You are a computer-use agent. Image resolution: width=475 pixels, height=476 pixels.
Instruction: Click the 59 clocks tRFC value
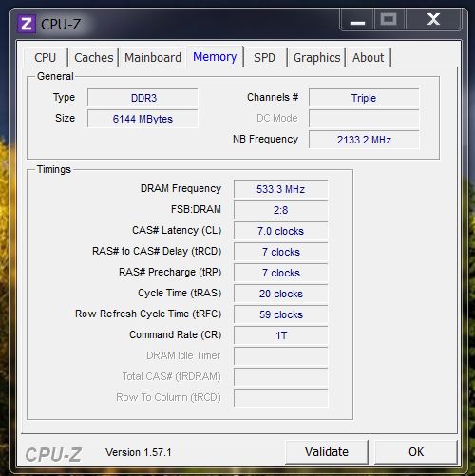tap(281, 314)
